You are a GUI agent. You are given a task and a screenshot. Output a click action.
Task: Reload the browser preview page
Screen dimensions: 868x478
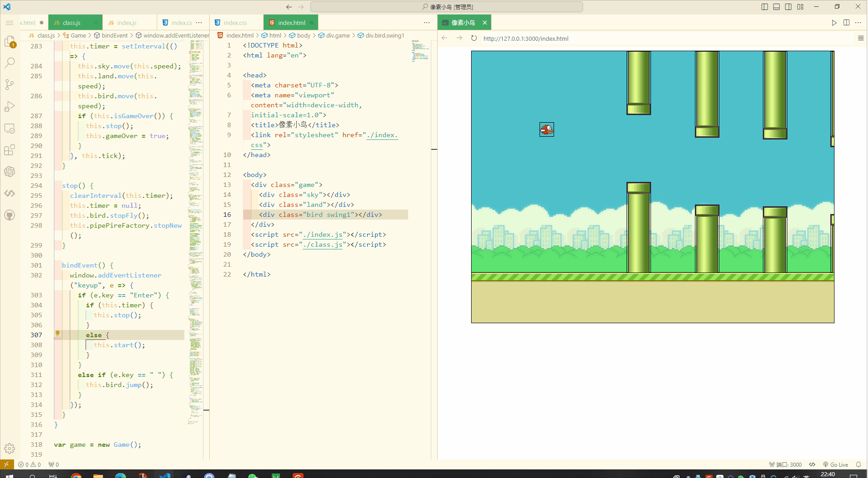474,38
